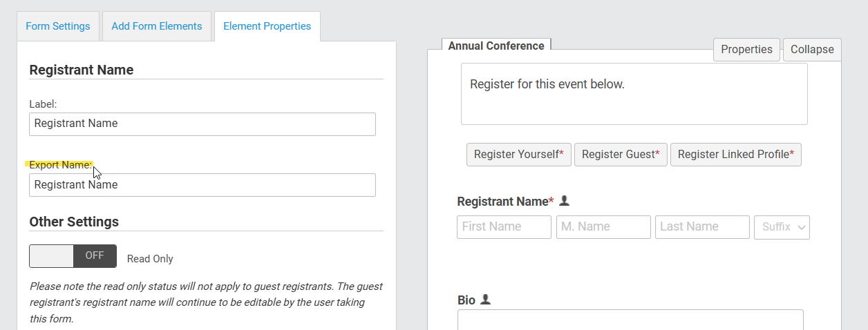Click the Export Name text field
The width and height of the screenshot is (868, 330).
pos(202,185)
